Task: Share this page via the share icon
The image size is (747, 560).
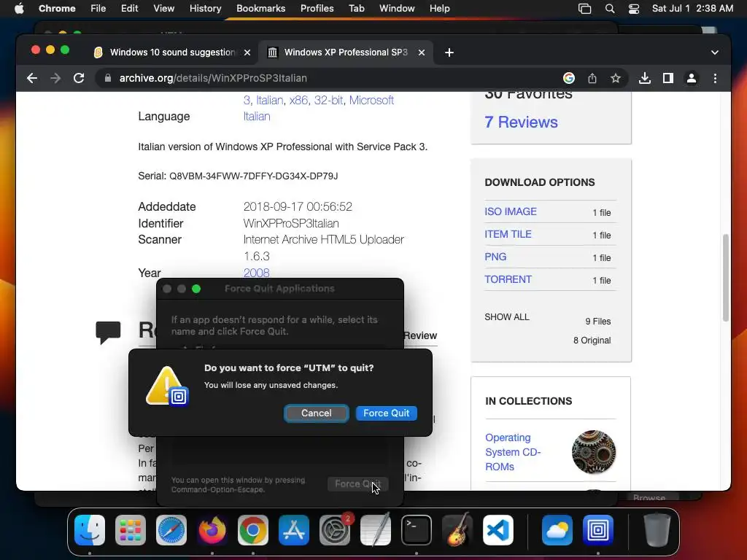Action: [x=592, y=78]
